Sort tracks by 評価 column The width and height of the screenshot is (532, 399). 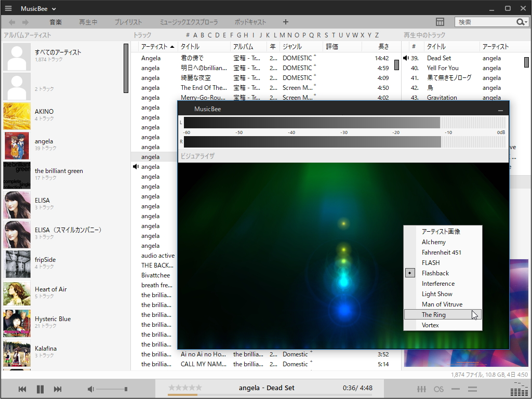[342, 47]
